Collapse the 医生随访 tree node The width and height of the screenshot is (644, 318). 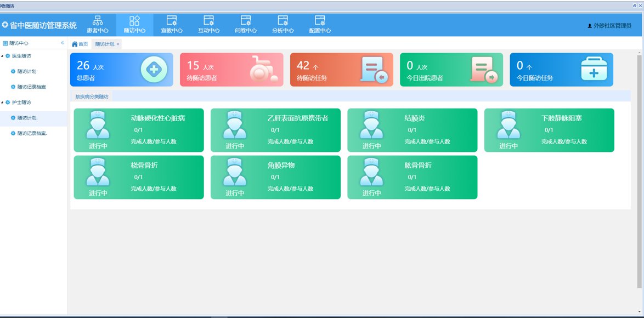(2, 56)
